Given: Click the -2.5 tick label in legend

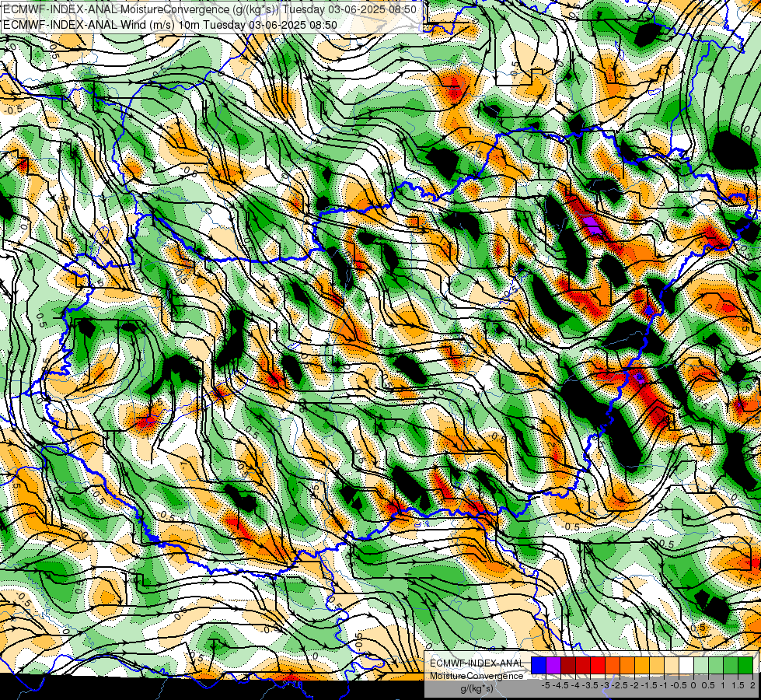Looking at the screenshot, I should tap(620, 685).
